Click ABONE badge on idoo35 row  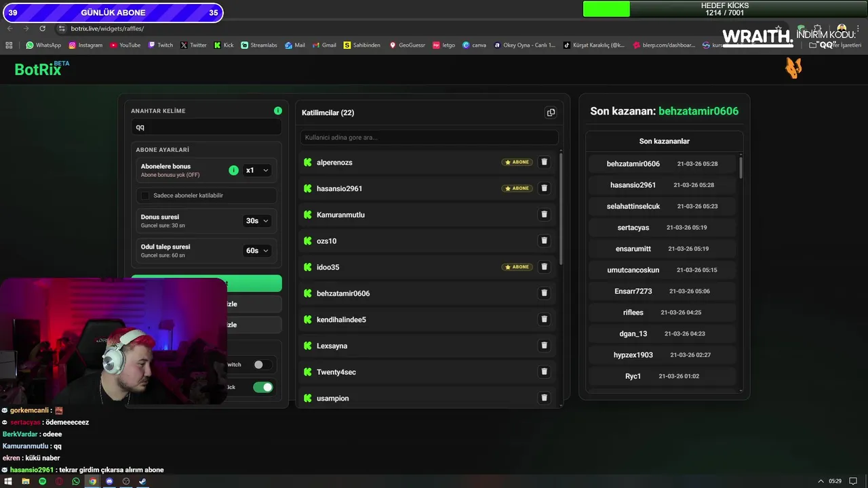tap(517, 267)
